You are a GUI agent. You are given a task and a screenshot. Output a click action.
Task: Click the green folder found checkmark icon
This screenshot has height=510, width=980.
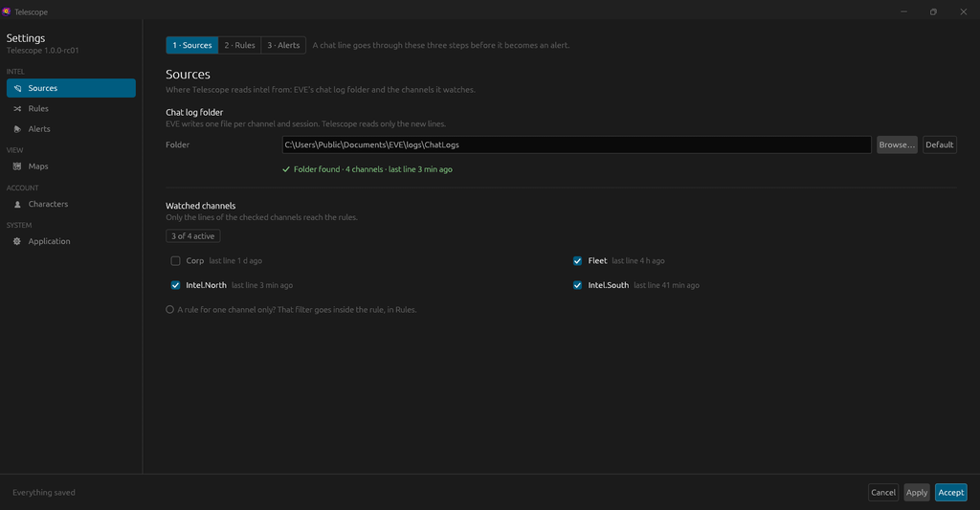[286, 169]
